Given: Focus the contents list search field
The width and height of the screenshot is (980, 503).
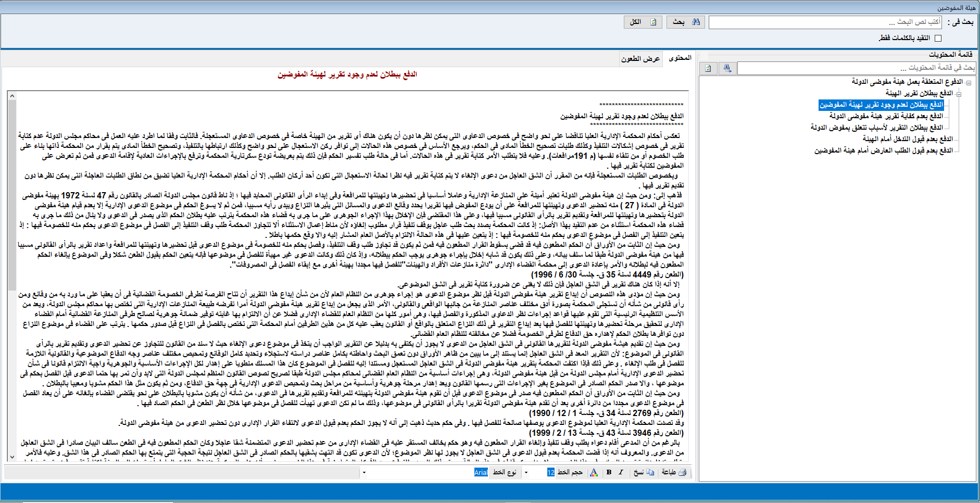Looking at the screenshot, I should pyautogui.click(x=857, y=68).
